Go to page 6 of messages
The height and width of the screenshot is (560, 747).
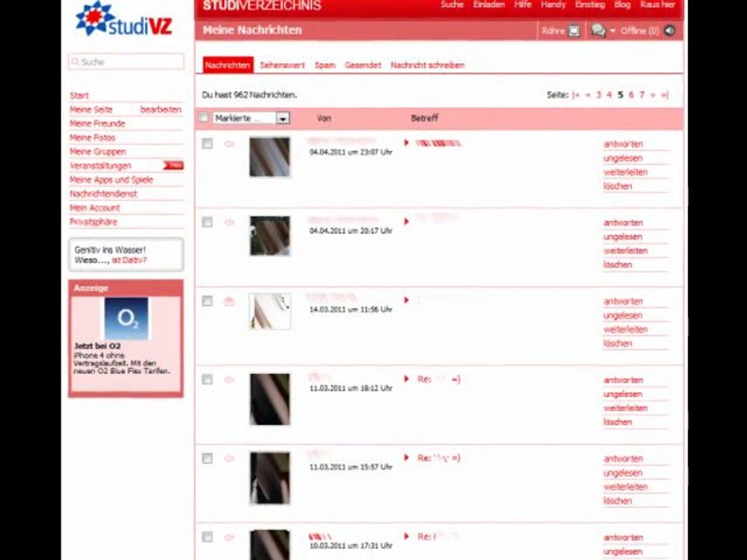click(631, 95)
